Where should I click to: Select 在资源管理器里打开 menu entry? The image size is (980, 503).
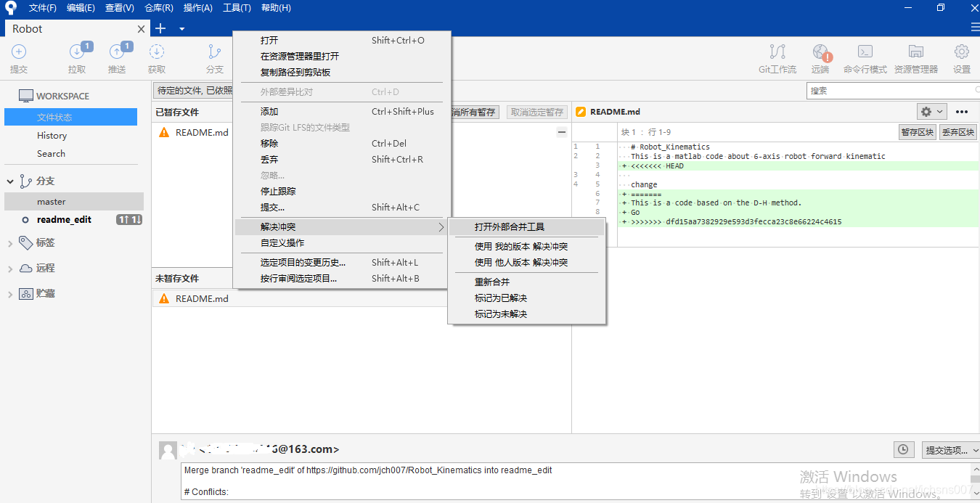pyautogui.click(x=342, y=57)
